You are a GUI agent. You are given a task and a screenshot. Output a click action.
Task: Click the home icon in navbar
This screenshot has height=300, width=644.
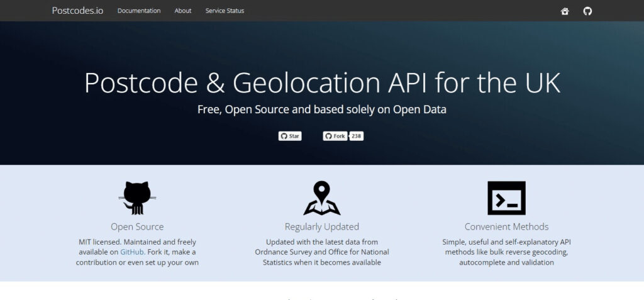[565, 11]
